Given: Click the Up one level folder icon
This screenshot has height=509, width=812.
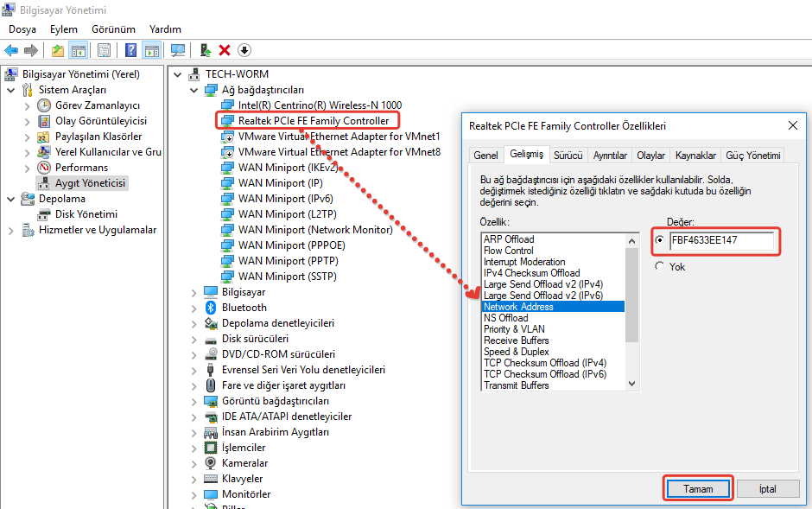Looking at the screenshot, I should pos(57,50).
